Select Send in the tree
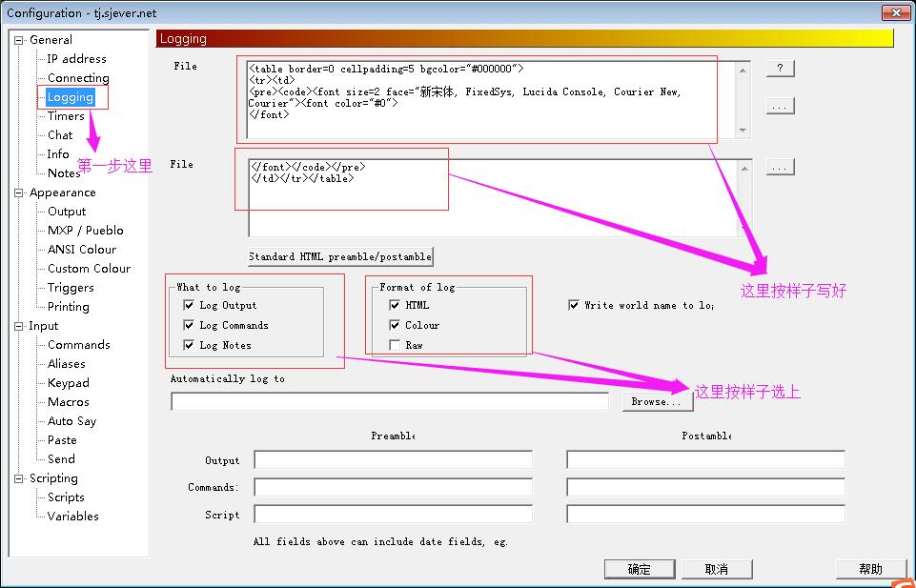The image size is (916, 588). (x=61, y=459)
